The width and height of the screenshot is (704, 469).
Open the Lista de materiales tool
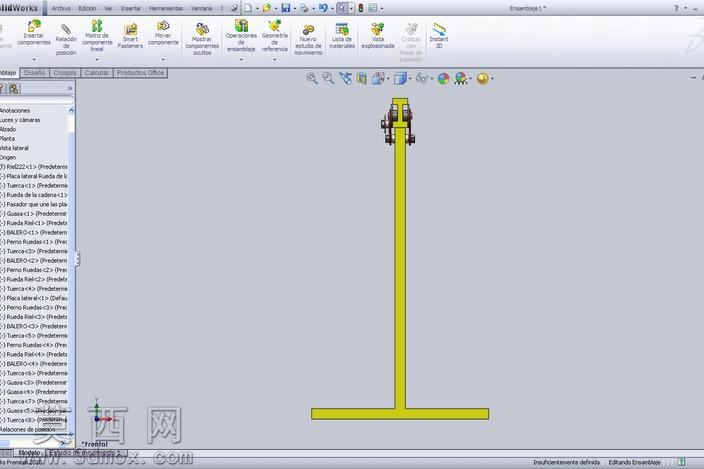point(342,36)
